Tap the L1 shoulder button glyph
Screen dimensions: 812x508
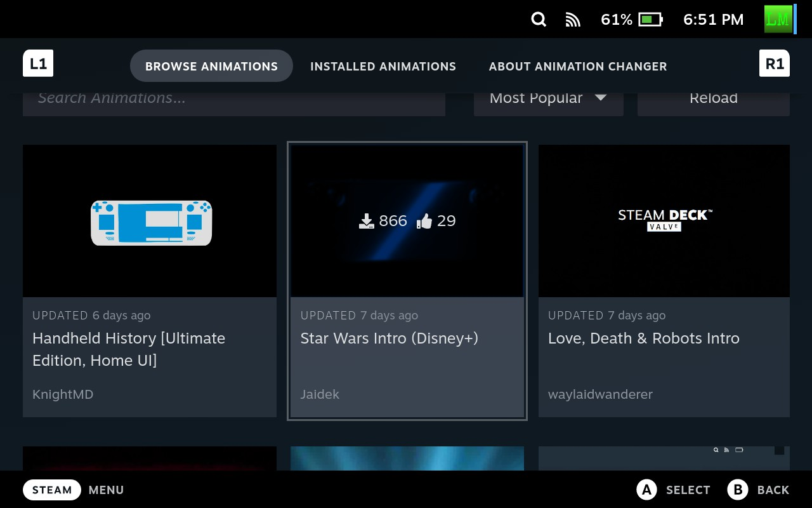38,63
